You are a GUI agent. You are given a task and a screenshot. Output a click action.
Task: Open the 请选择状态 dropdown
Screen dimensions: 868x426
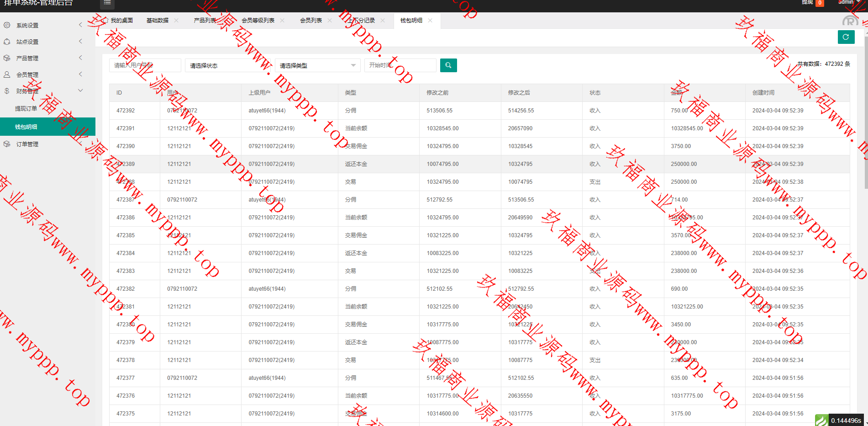coord(227,65)
